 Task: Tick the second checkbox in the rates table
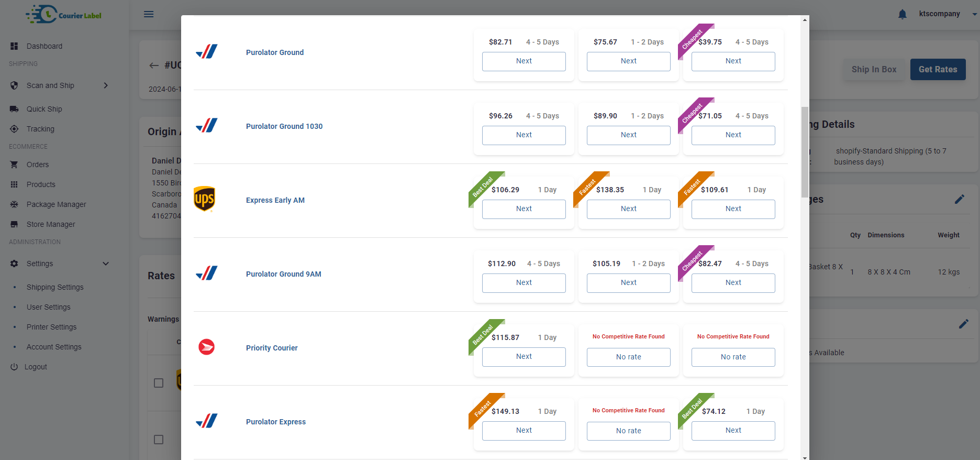click(159, 440)
